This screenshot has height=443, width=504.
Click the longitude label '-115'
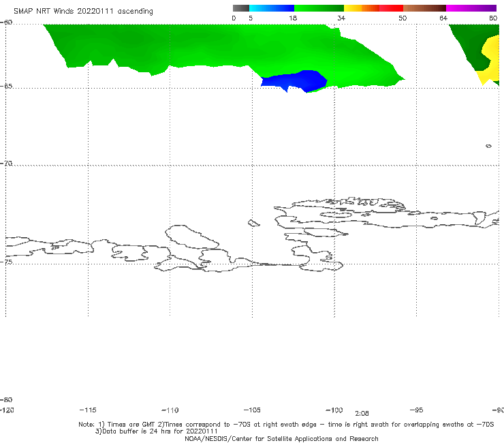click(88, 410)
